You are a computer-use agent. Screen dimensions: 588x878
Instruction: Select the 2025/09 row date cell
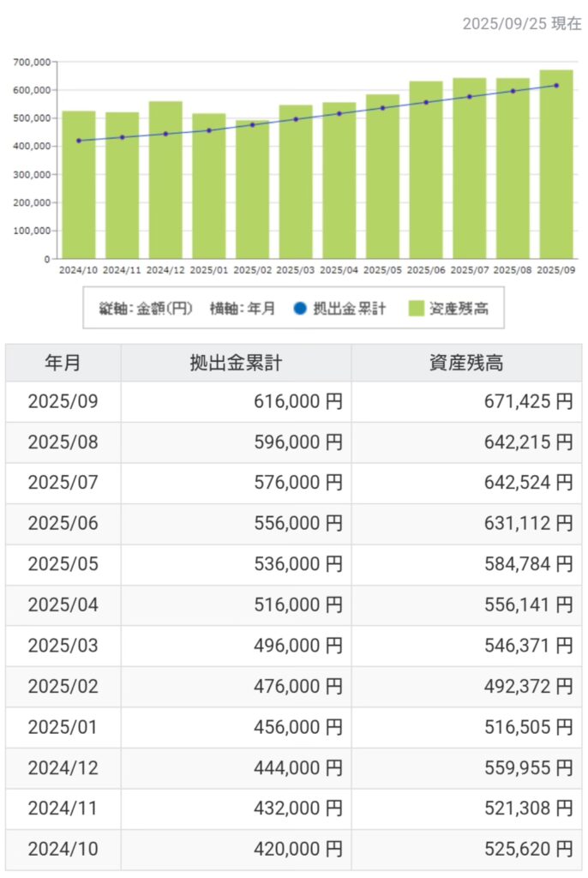coord(63,402)
